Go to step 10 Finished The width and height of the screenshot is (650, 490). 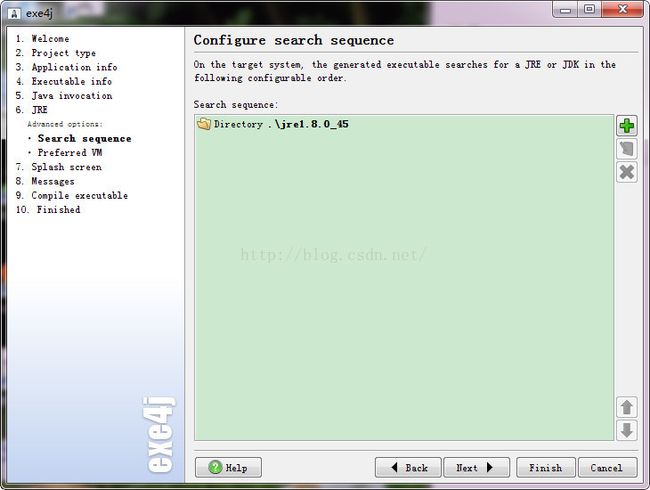click(x=48, y=209)
